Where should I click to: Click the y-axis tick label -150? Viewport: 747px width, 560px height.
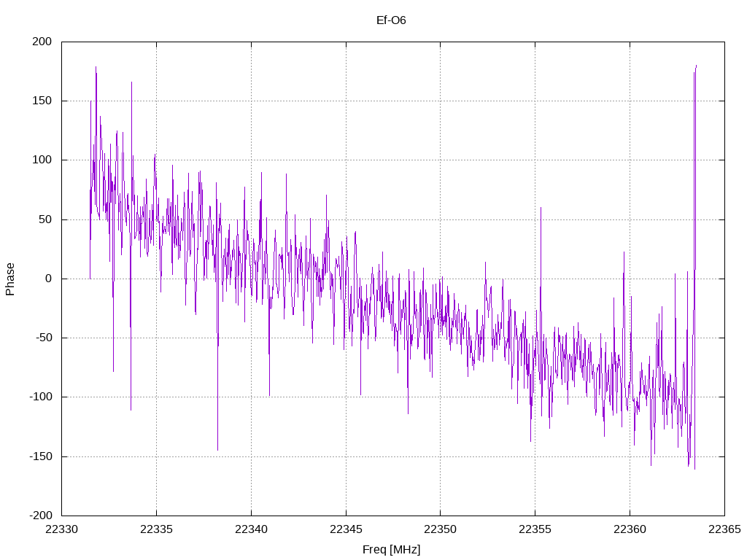tap(40, 456)
